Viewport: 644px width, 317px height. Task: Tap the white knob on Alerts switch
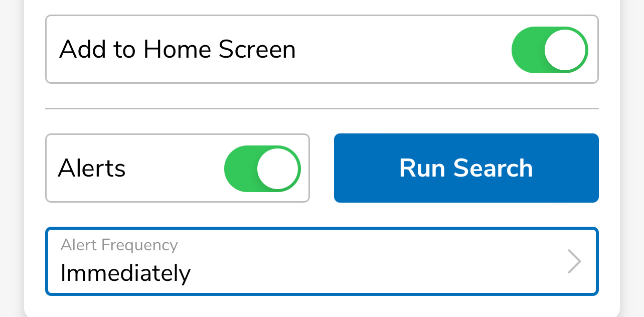point(278,169)
